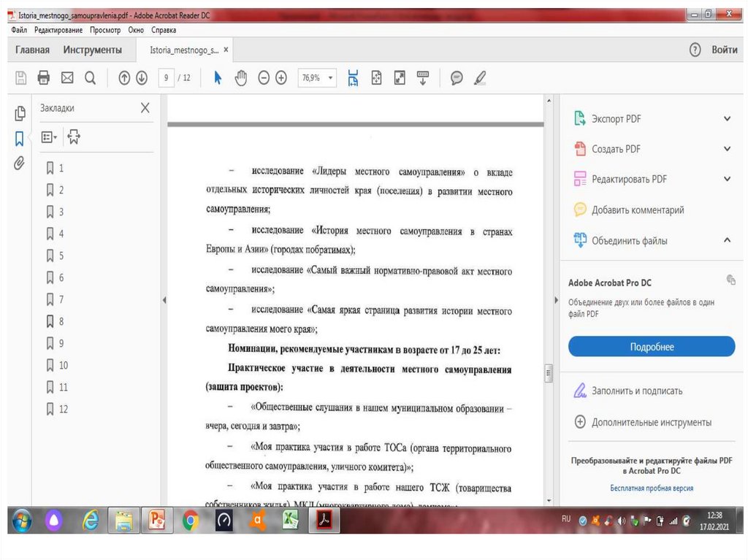Open the Бесплатная пробная версия link
Screen dimensions: 748x560
pos(652,488)
